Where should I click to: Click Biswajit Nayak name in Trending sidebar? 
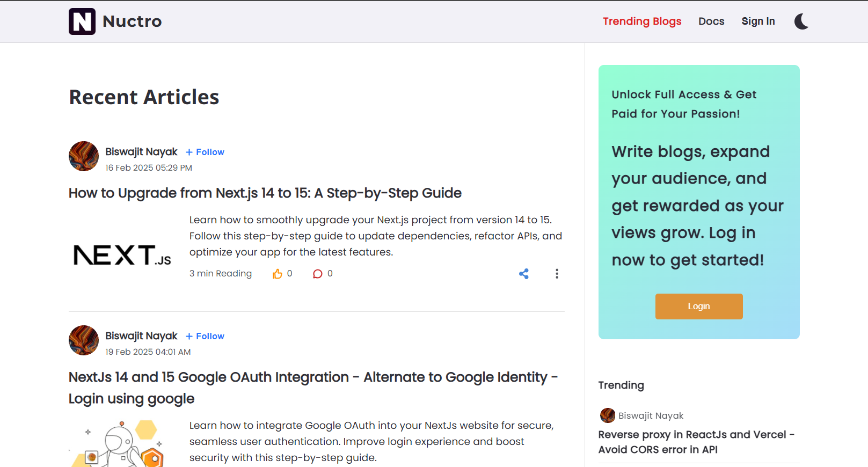click(x=651, y=415)
